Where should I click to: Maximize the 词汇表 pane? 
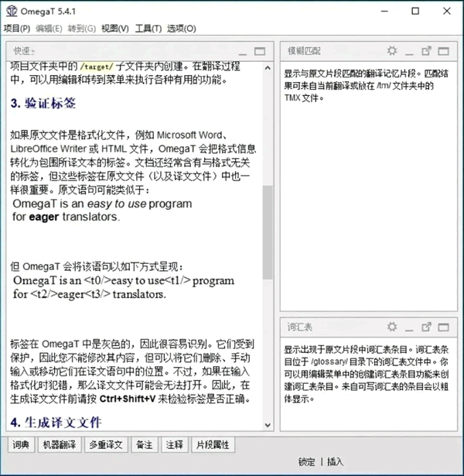(443, 327)
